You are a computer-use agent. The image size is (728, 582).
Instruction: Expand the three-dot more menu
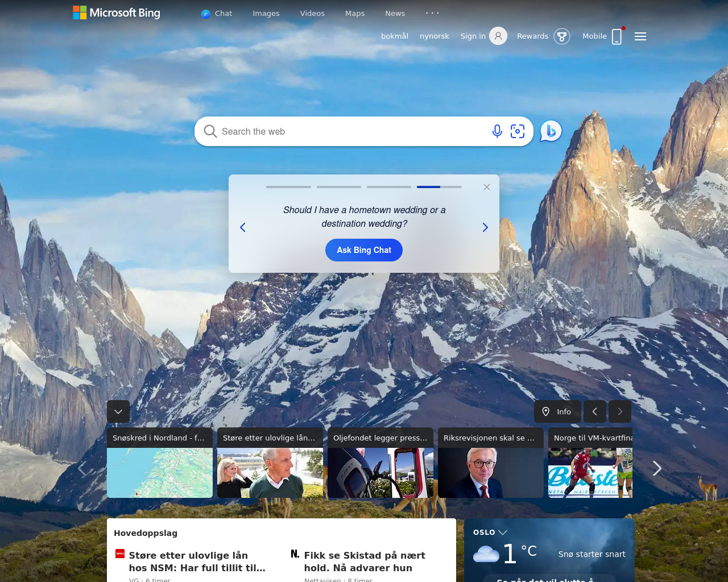point(432,13)
